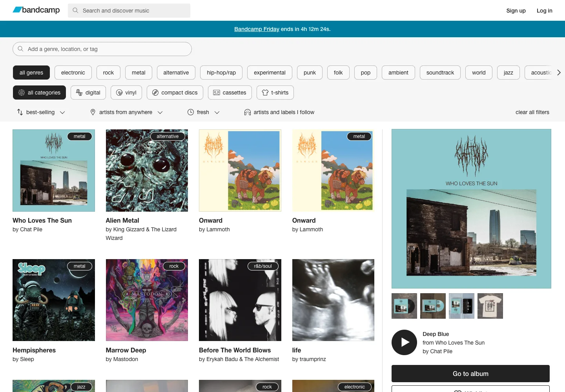The height and width of the screenshot is (392, 565).
Task: Select the t-shirt merch thumbnail under the large cover
Action: (x=490, y=306)
